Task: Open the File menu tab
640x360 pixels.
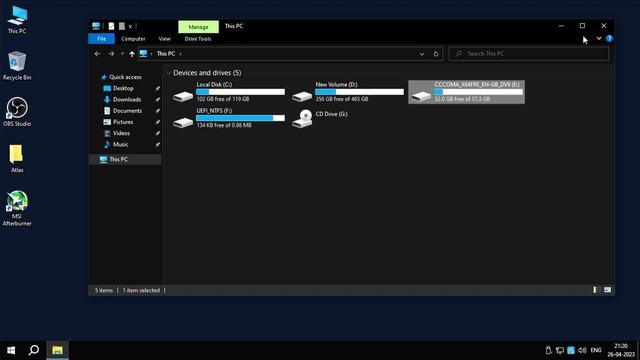Action: point(102,39)
